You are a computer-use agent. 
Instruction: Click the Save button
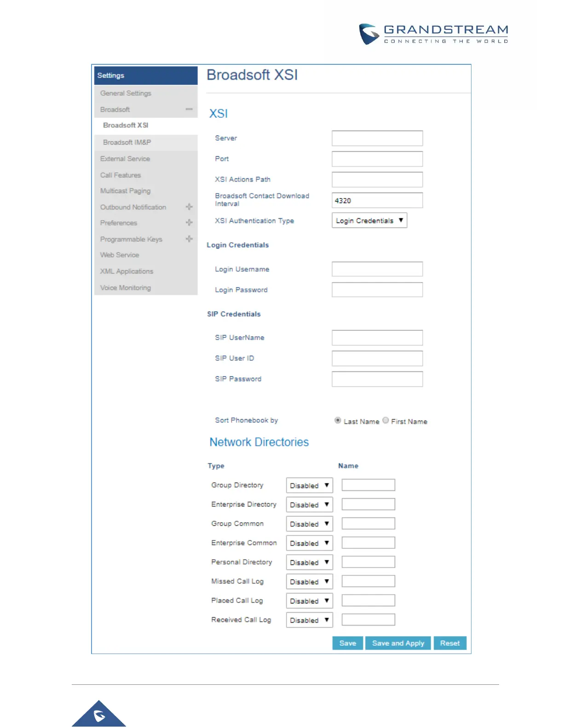[x=348, y=643]
